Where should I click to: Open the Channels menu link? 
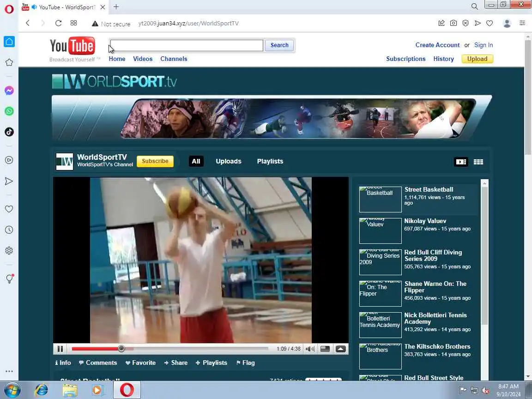point(174,59)
